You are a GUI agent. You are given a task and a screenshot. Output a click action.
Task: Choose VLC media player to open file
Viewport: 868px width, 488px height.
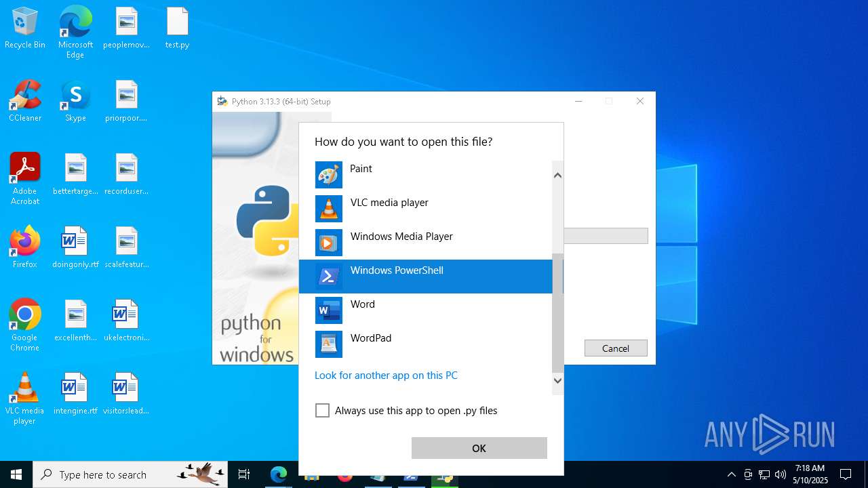[426, 209]
